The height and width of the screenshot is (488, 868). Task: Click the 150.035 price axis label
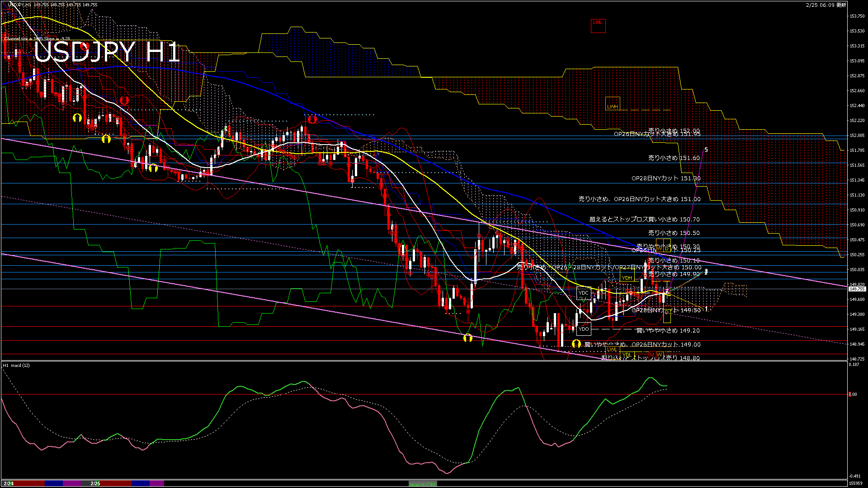click(857, 270)
